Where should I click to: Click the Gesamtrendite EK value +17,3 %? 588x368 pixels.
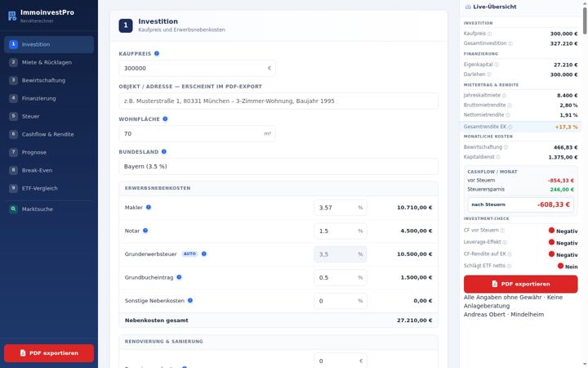click(x=566, y=127)
